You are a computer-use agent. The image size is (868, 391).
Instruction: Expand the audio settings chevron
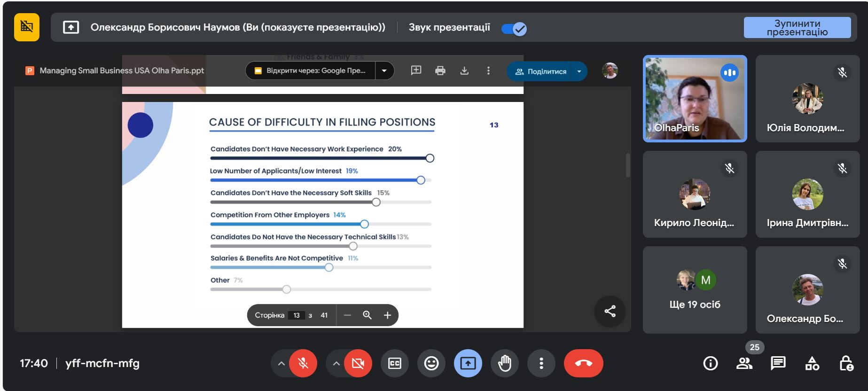pyautogui.click(x=281, y=363)
